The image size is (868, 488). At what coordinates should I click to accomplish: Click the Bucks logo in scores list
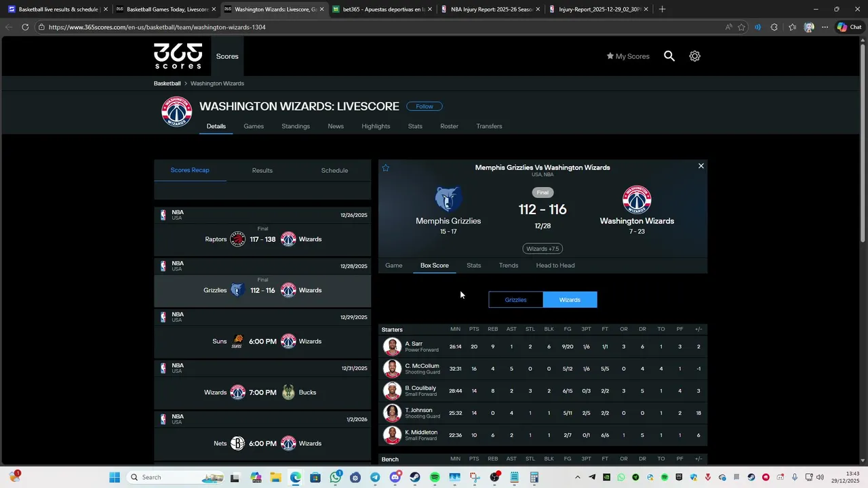coord(288,392)
